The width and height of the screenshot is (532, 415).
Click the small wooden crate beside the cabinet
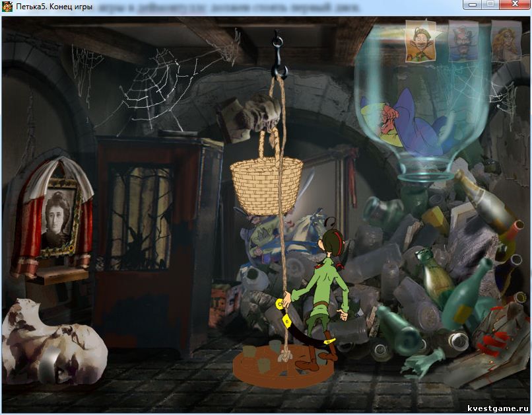224,304
